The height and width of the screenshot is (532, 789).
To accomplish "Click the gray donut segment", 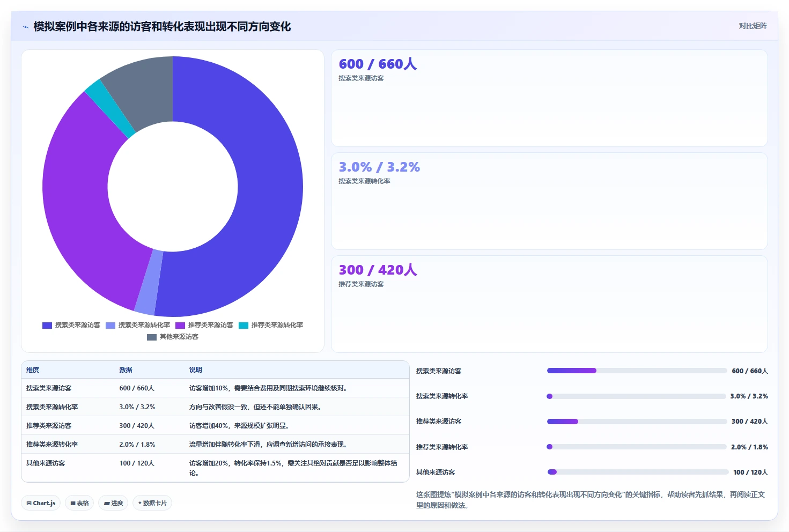I will tap(144, 91).
